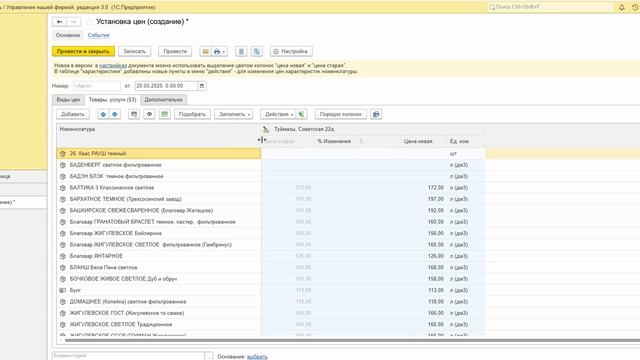Click the Добавить button
Image resolution: width=640 pixels, height=360 pixels.
[x=73, y=114]
